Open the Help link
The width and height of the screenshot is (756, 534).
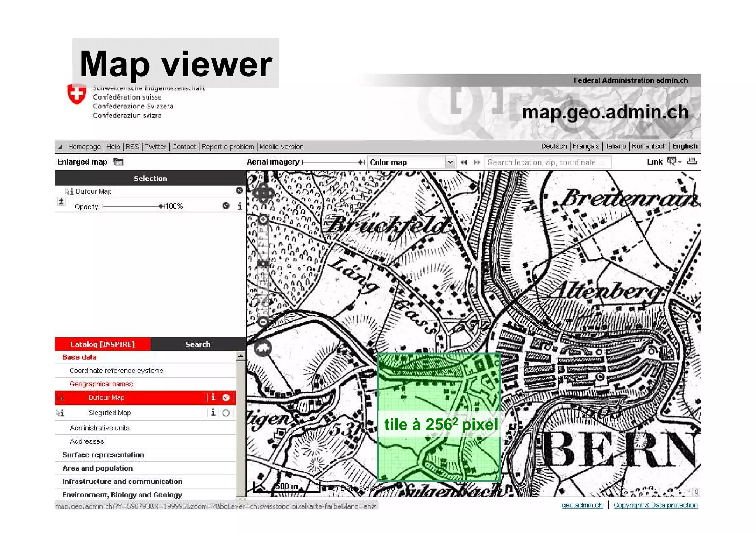coord(113,147)
